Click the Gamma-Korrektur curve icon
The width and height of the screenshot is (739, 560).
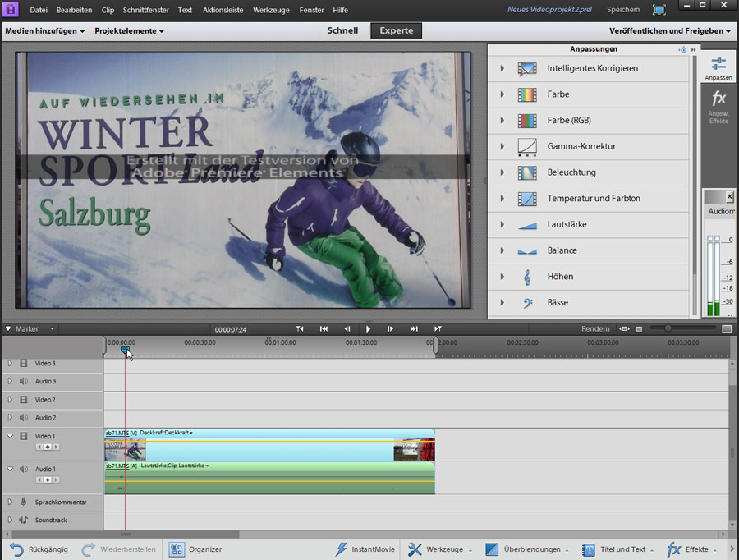(527, 147)
